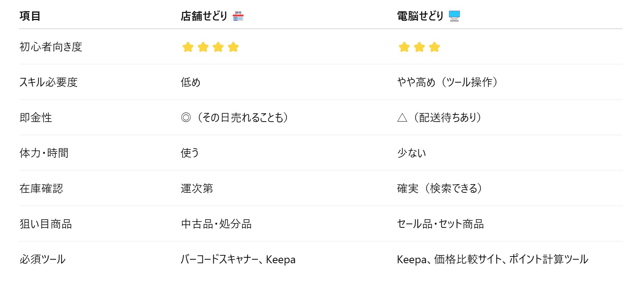Image resolution: width=644 pixels, height=288 pixels.
Task: Click the computer icon beside 電脳せどり
Action: pos(454,16)
